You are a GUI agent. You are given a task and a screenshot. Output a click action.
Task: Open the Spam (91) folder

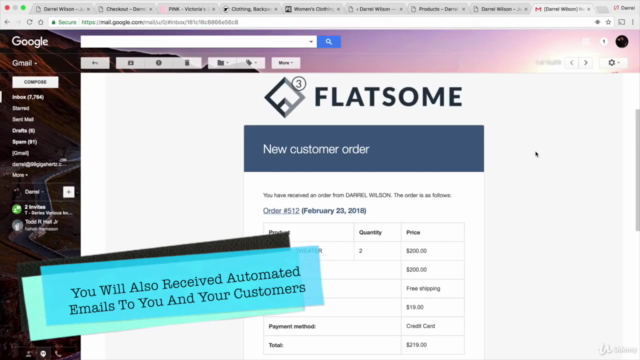tap(24, 142)
